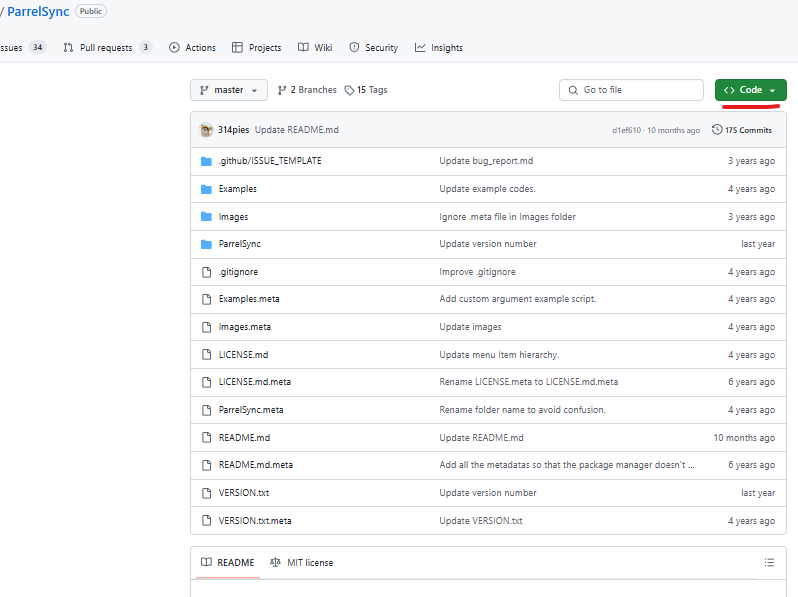Open the Images folder
Screen dimensions: 798x597
click(x=234, y=217)
